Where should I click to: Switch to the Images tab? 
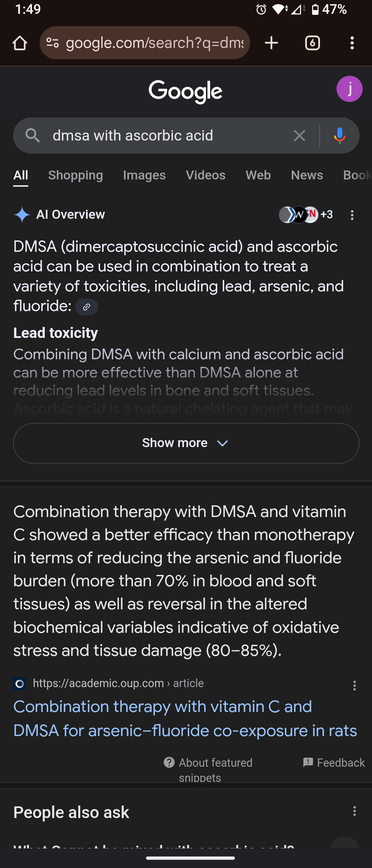pos(144,175)
